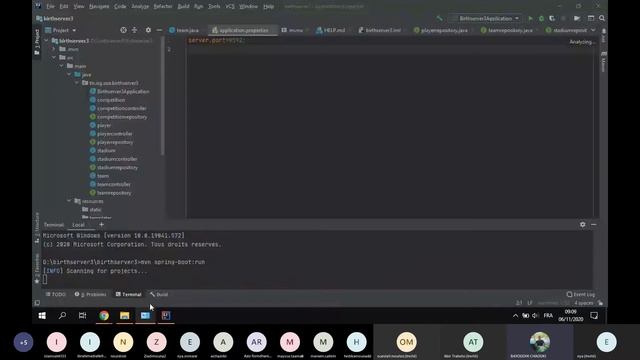Toggle the Structure side tool window button
Viewport: 640px width, 360px height.
[37, 228]
